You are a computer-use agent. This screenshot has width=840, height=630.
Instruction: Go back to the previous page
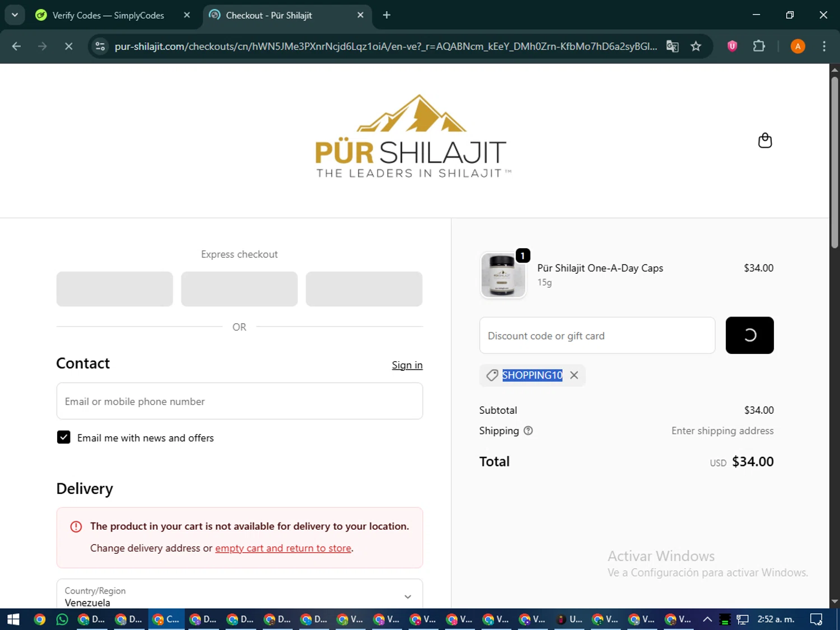pyautogui.click(x=16, y=46)
